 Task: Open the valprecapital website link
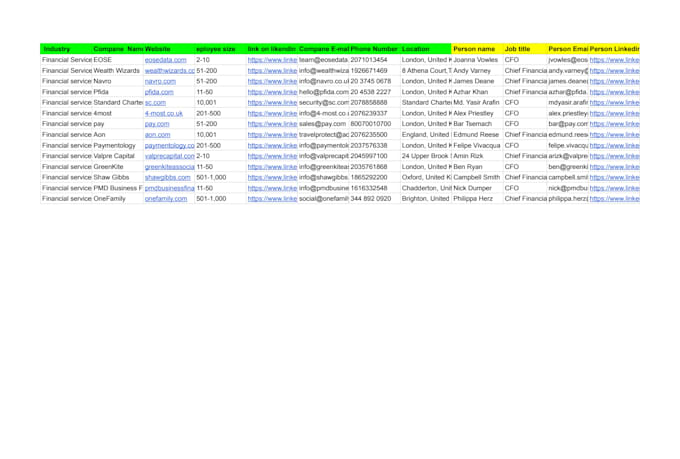(170, 156)
